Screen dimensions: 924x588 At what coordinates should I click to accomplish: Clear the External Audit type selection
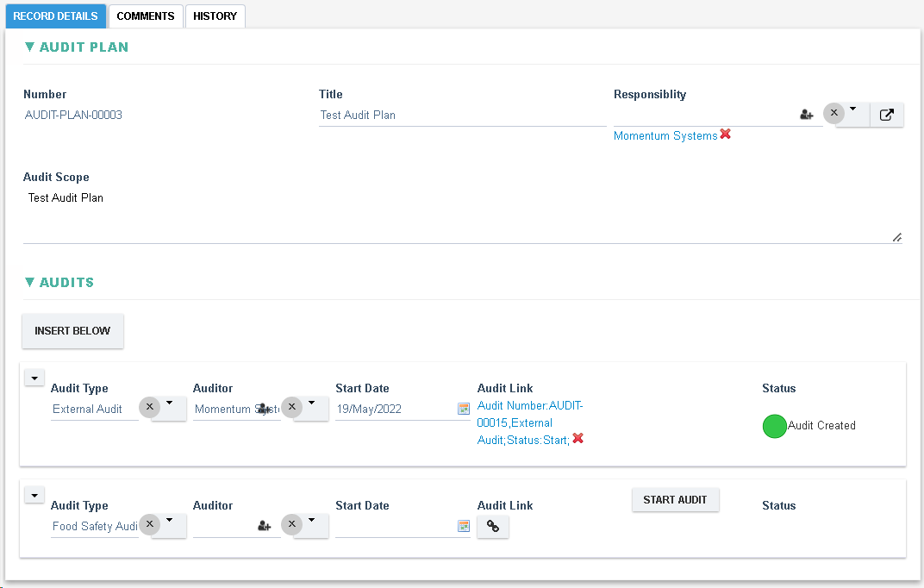(x=148, y=408)
